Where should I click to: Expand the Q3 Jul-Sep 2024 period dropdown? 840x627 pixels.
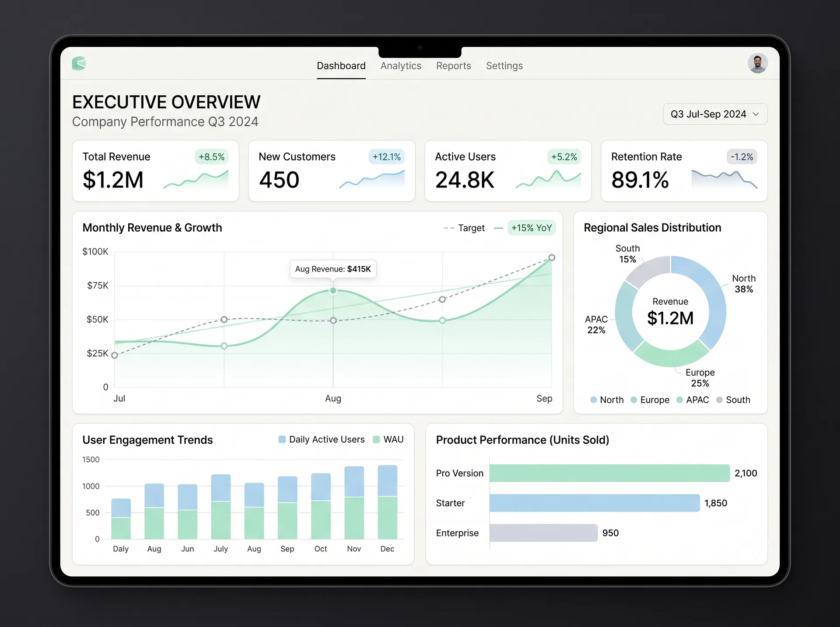[715, 114]
